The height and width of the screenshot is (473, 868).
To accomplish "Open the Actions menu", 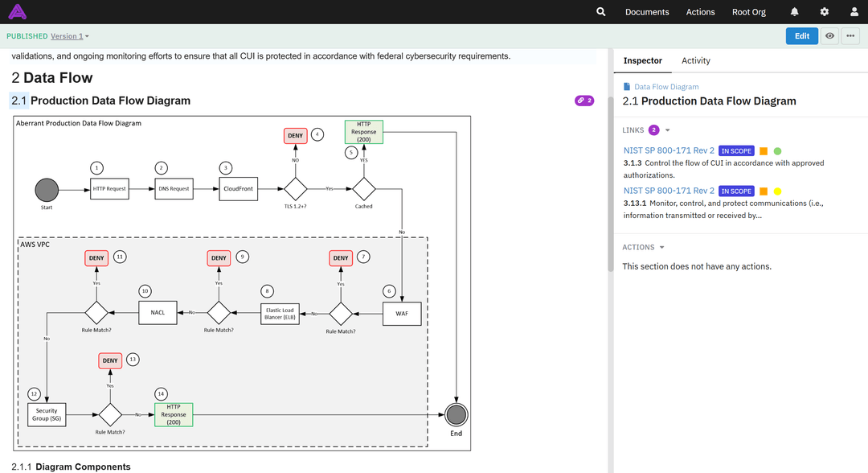I will pos(700,11).
